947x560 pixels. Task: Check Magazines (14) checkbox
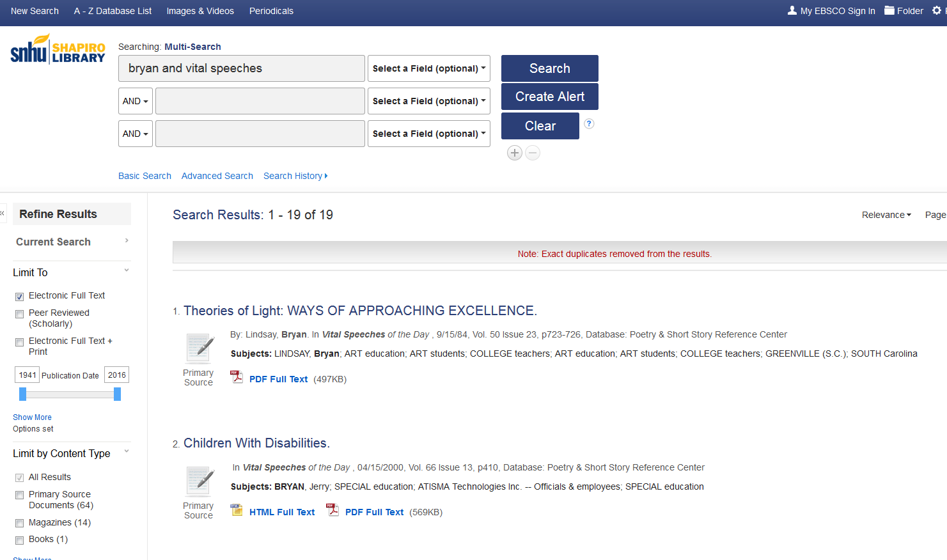point(20,523)
